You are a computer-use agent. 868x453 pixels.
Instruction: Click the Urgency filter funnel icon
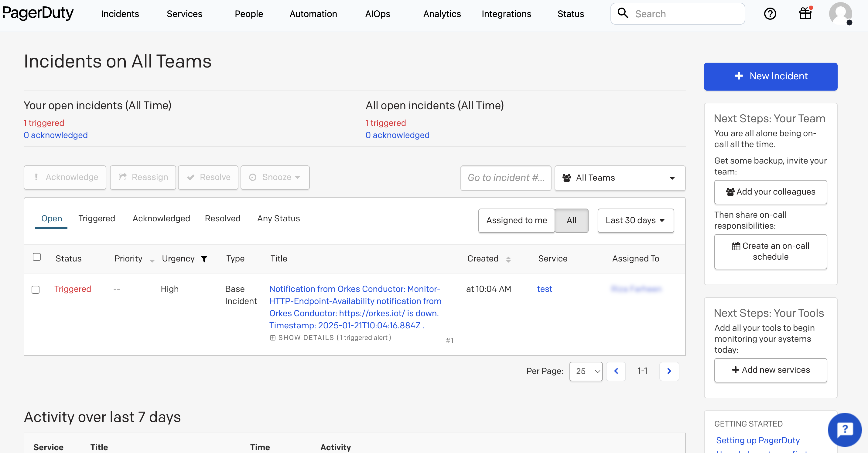coord(204,259)
